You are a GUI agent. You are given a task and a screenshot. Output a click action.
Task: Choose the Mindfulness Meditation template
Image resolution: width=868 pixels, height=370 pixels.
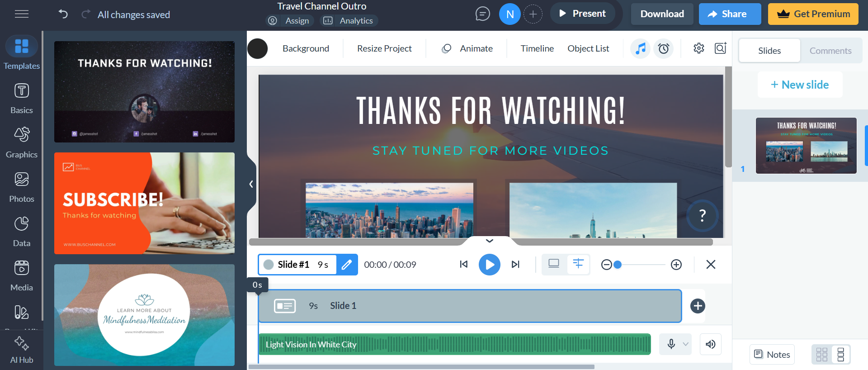pyautogui.click(x=144, y=315)
